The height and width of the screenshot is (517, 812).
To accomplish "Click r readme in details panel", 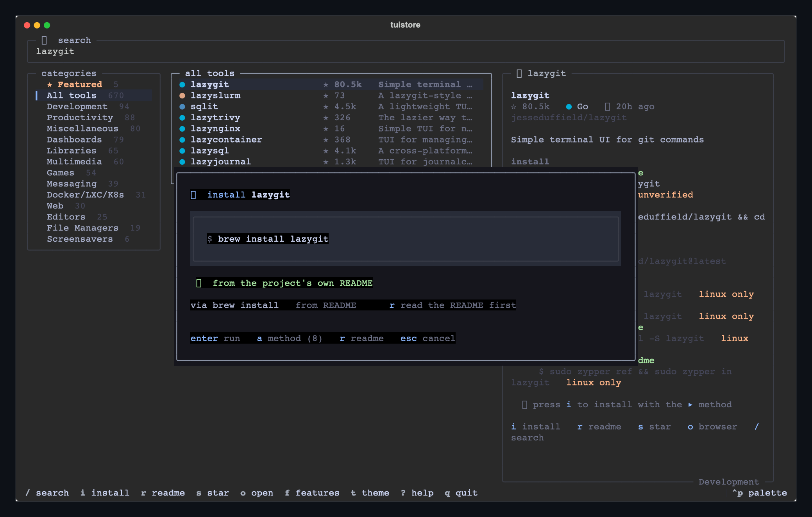I will click(599, 427).
